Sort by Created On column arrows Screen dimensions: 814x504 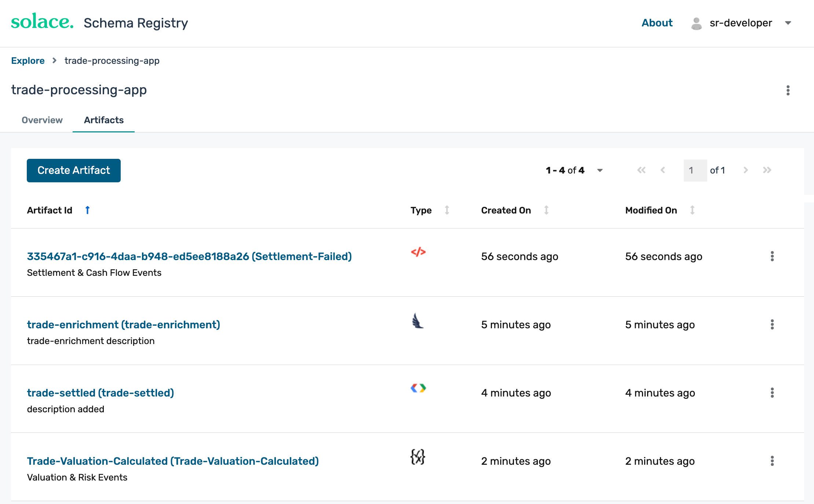pos(546,210)
